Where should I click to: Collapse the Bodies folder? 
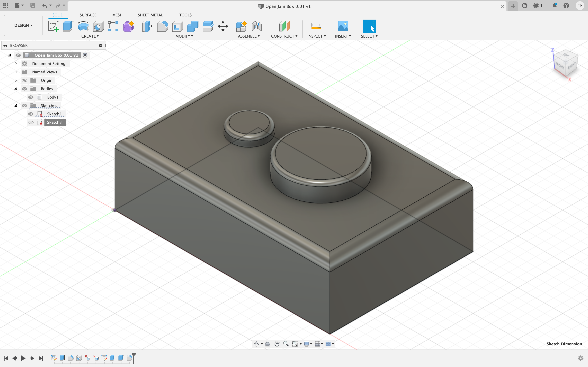pos(16,89)
